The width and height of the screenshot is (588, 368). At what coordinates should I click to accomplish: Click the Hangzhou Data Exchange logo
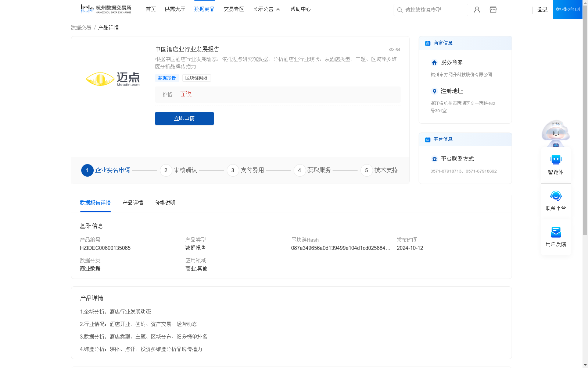coord(106,9)
